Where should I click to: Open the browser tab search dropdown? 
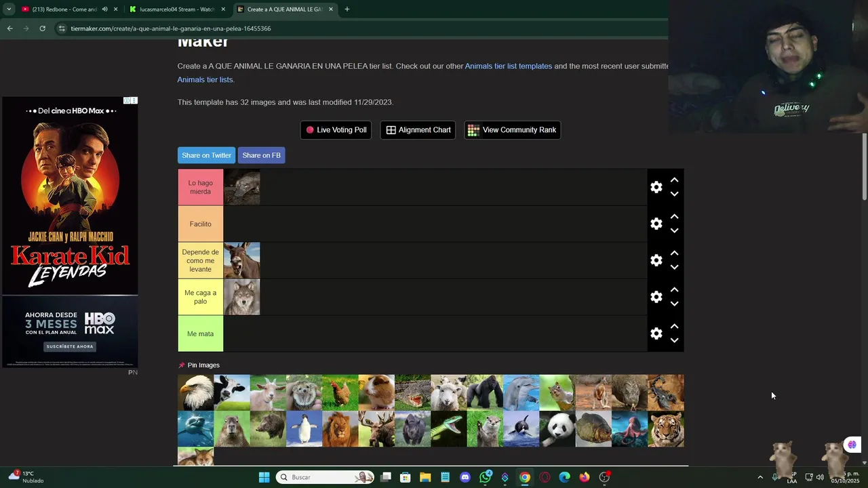9,9
